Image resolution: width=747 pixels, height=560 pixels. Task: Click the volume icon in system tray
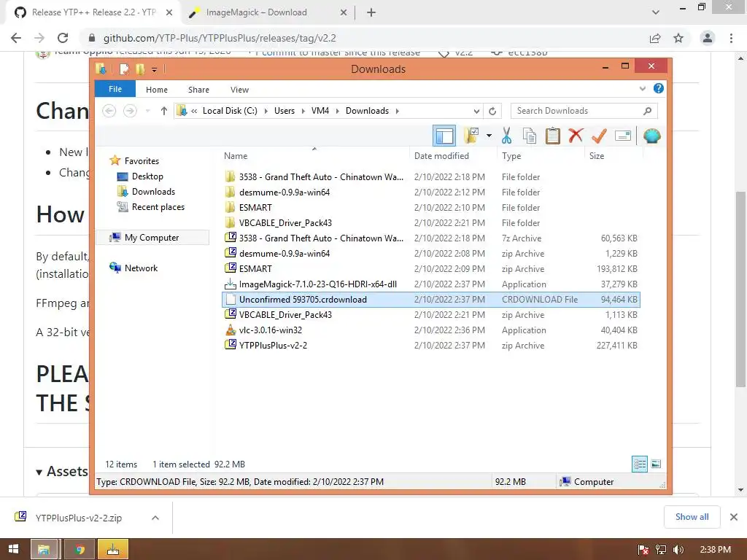678,550
